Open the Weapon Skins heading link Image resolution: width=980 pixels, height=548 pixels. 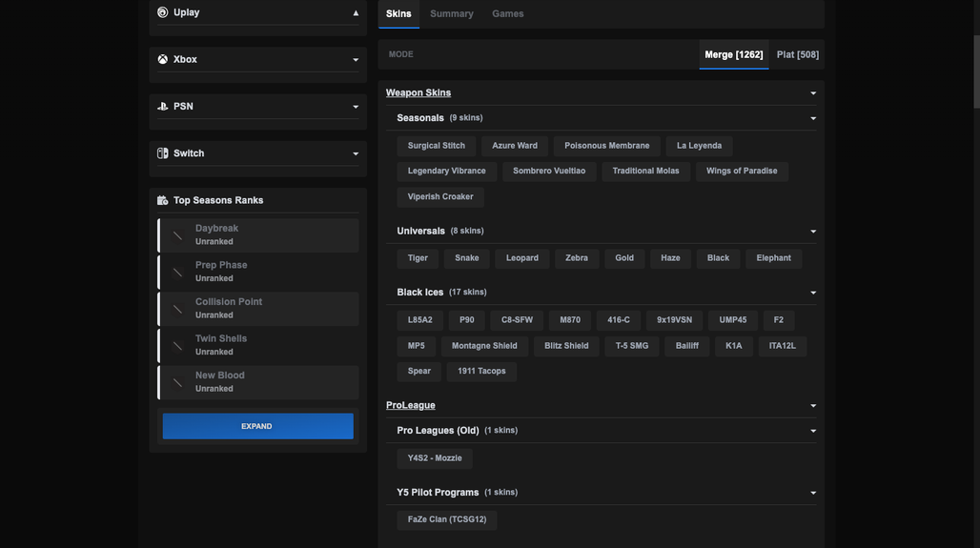(419, 92)
